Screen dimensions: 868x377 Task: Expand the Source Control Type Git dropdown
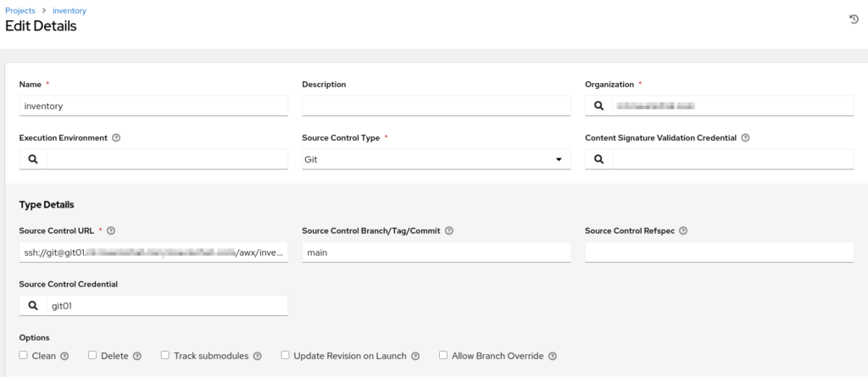click(436, 159)
